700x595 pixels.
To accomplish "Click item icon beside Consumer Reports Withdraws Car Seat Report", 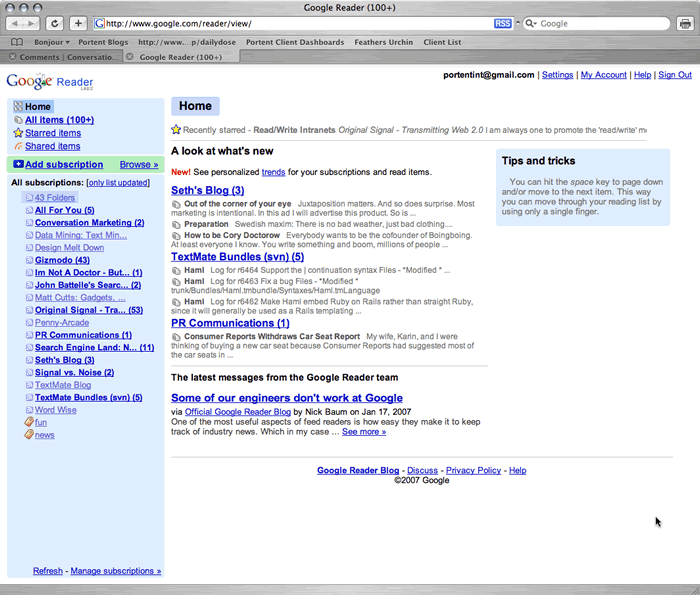I will click(176, 337).
